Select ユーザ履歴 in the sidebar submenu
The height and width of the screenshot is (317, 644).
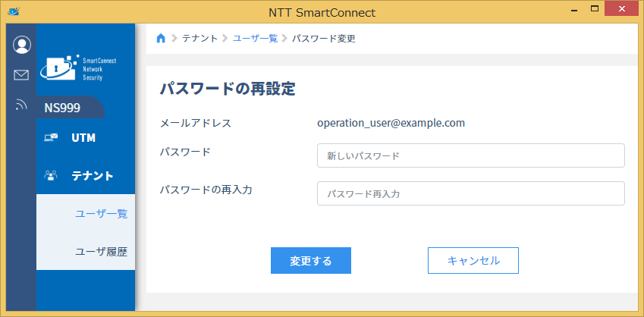click(x=102, y=252)
